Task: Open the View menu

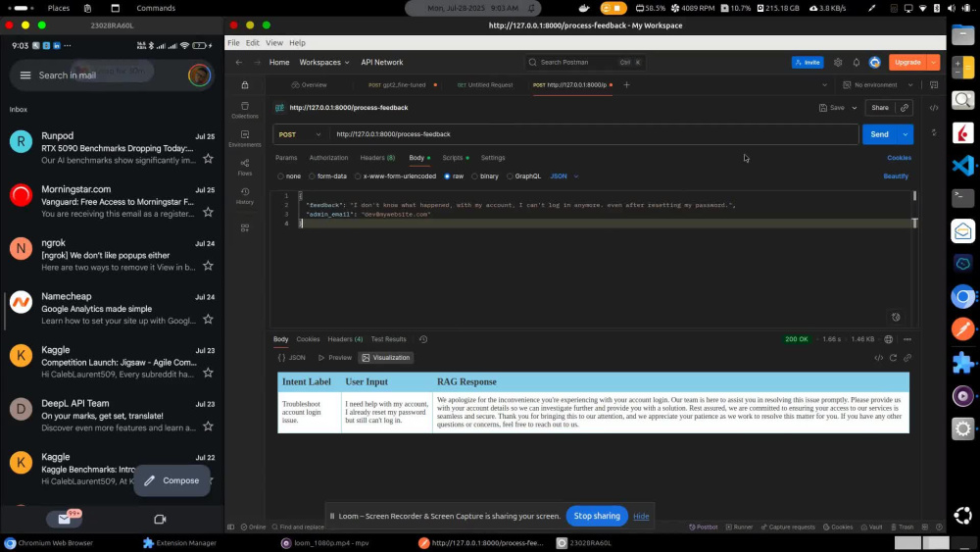Action: (273, 43)
